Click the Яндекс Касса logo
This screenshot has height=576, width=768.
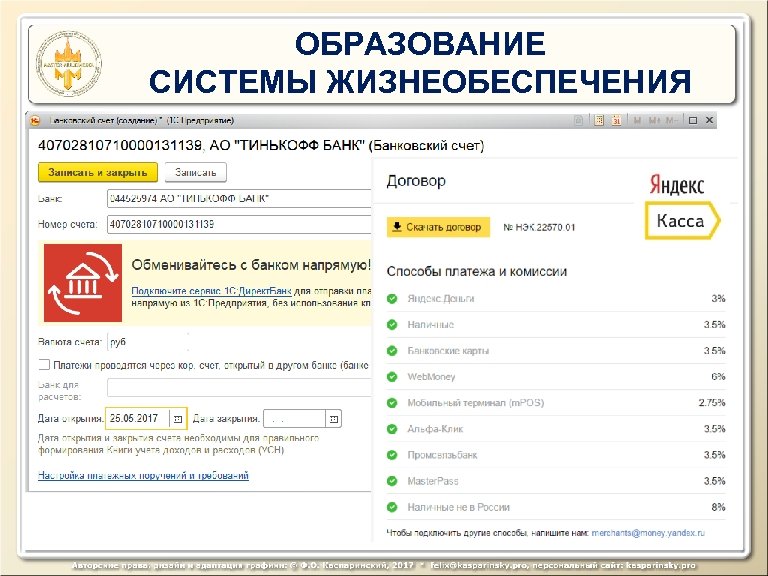pyautogui.click(x=681, y=206)
